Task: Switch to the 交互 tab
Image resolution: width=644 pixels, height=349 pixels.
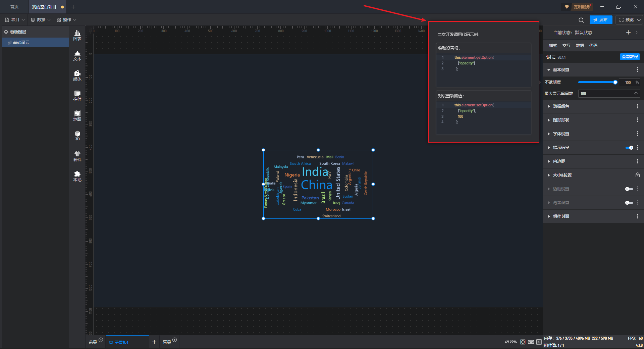Action: coord(566,46)
